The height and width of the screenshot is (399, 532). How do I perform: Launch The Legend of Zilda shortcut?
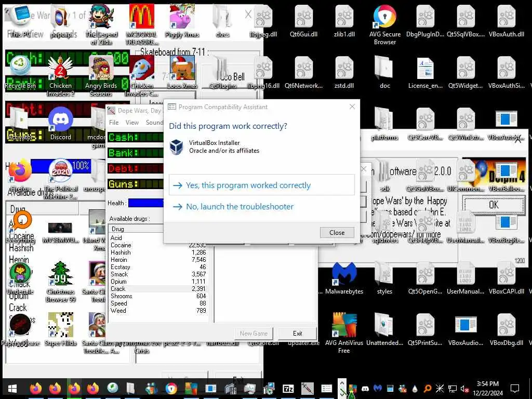[x=101, y=24]
